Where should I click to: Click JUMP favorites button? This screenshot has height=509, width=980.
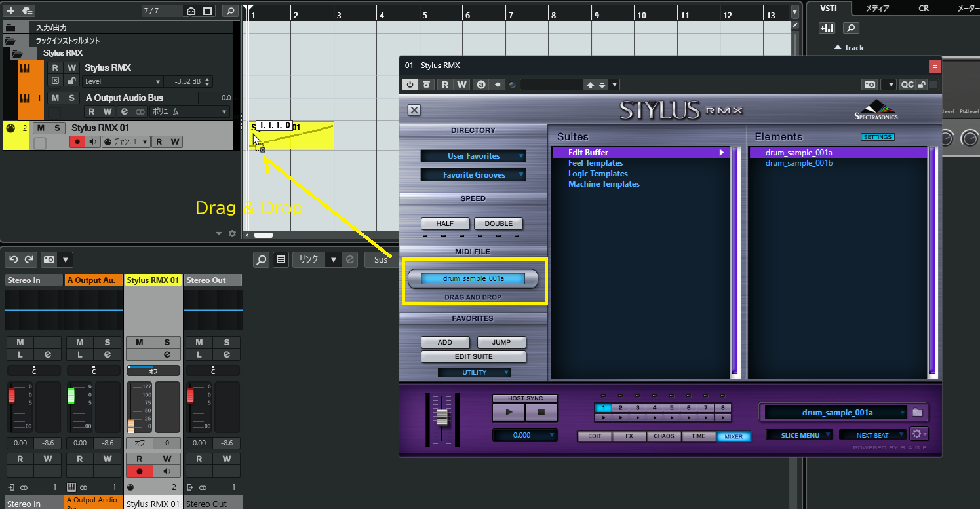tap(501, 342)
